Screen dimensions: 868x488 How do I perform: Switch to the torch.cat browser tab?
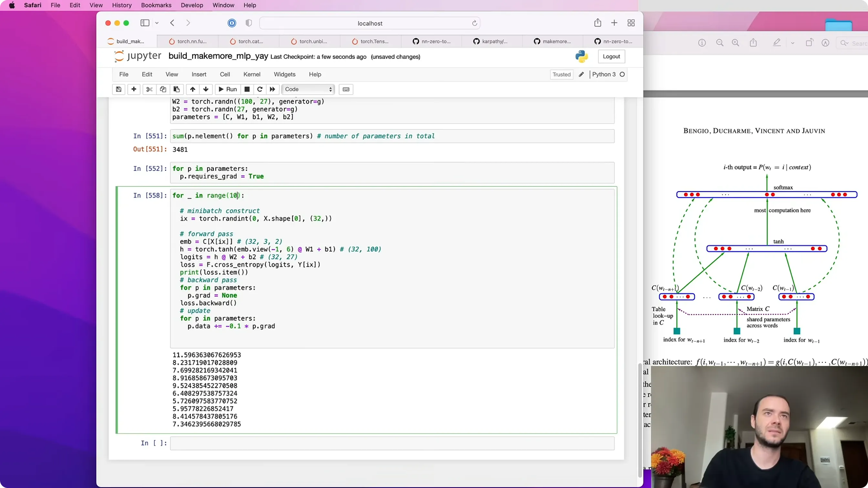pos(249,41)
